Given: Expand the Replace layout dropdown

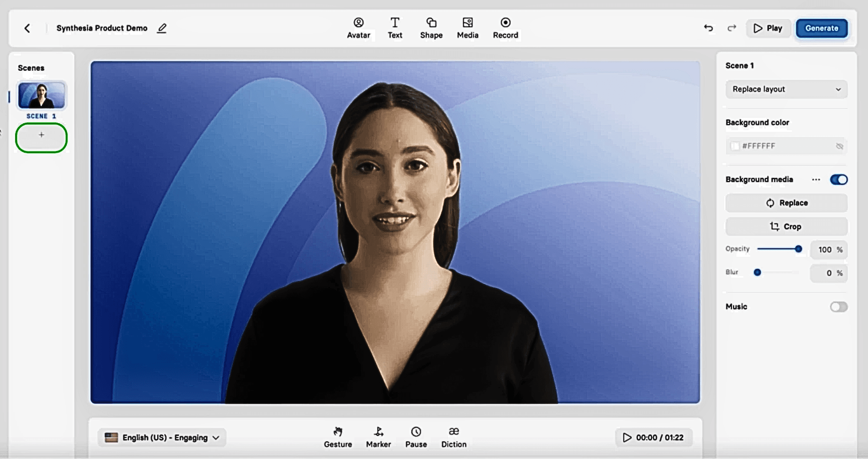Looking at the screenshot, I should 786,89.
